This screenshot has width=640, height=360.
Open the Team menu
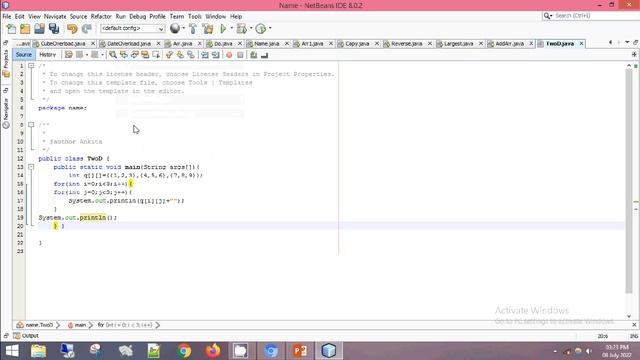click(x=177, y=16)
